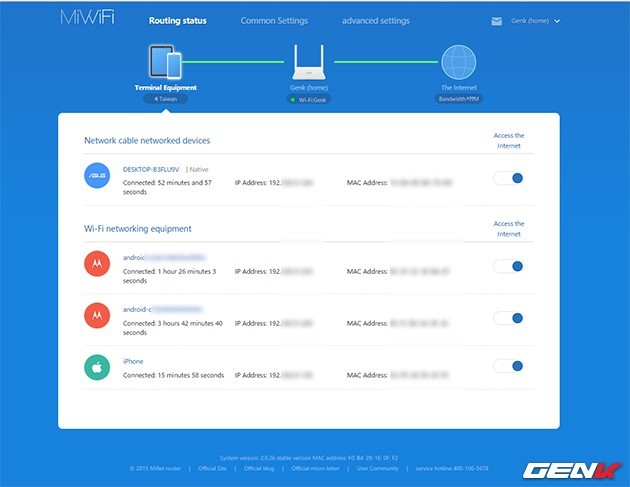This screenshot has height=487, width=630.
Task: Click Motorola icon of device connected 3 hours
Action: [97, 315]
